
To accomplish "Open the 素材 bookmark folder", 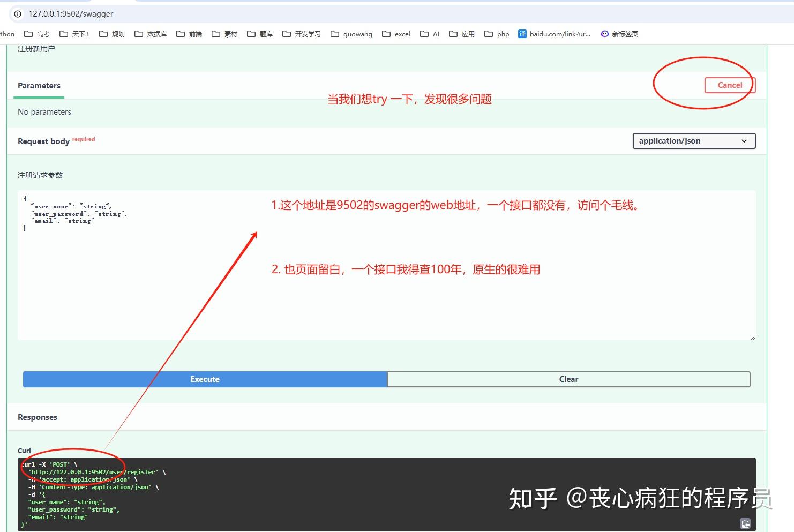I will tap(224, 34).
